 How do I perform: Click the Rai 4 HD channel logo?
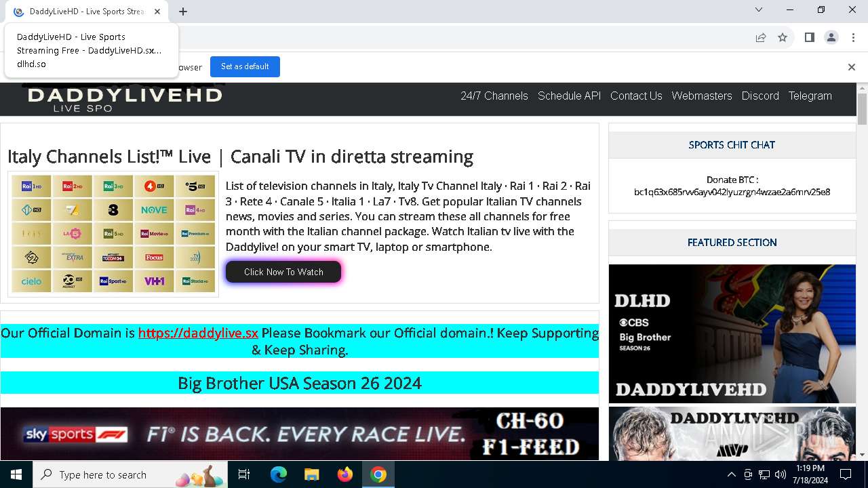click(x=195, y=210)
